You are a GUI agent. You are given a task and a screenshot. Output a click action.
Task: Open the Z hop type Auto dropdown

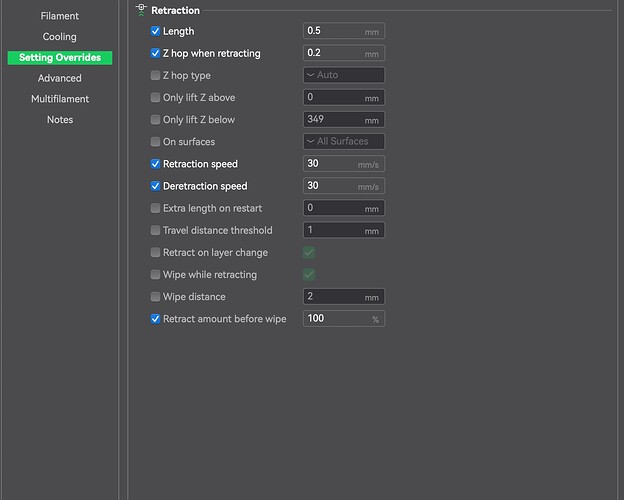(x=343, y=76)
